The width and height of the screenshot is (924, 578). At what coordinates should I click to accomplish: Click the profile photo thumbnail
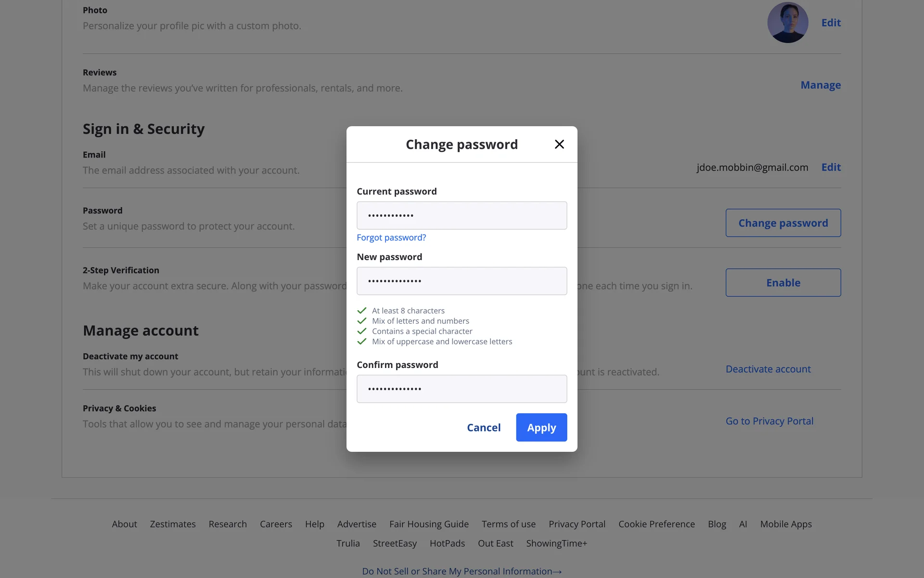788,23
